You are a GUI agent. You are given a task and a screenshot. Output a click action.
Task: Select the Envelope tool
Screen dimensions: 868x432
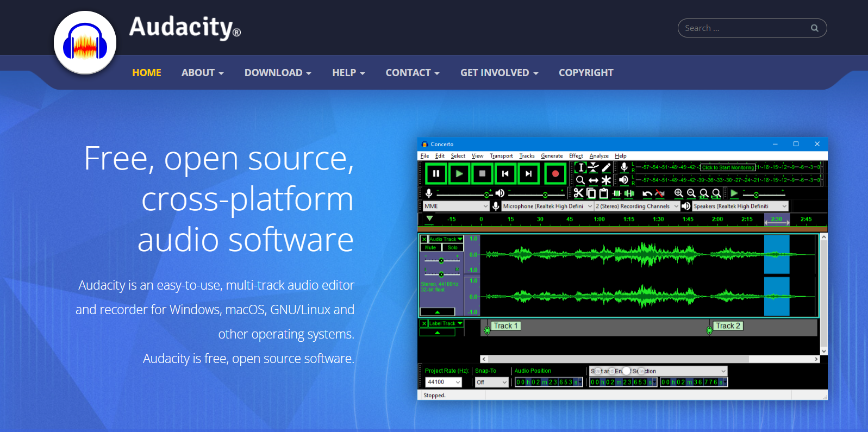tap(594, 167)
